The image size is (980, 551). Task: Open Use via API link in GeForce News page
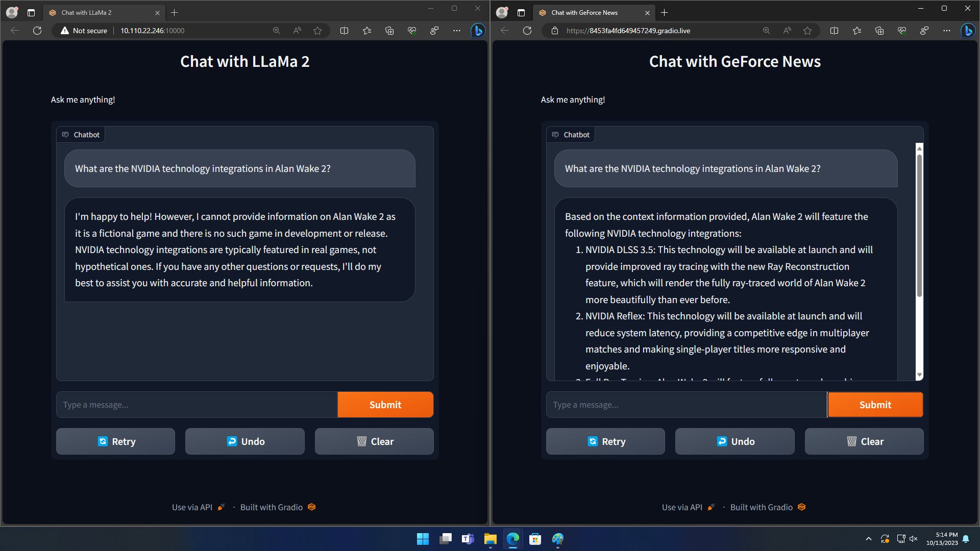click(688, 507)
